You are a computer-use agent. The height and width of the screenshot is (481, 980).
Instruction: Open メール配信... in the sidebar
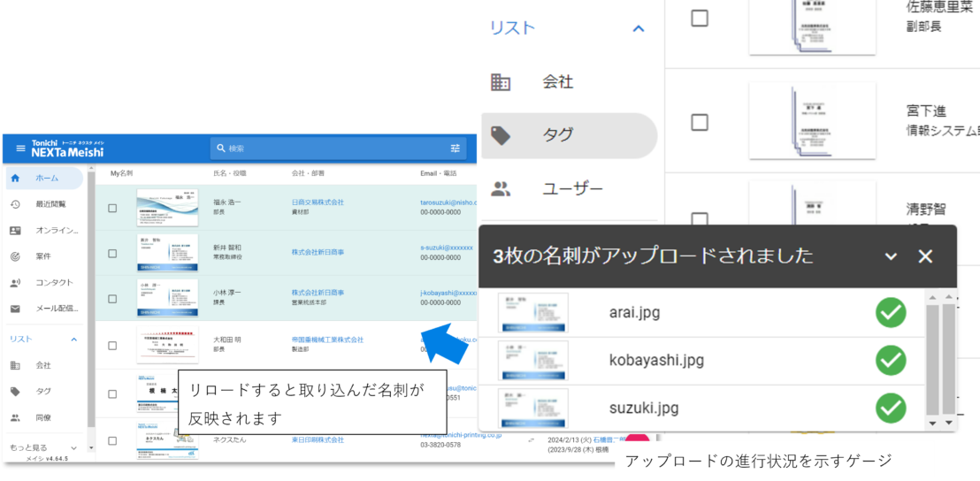(44, 309)
